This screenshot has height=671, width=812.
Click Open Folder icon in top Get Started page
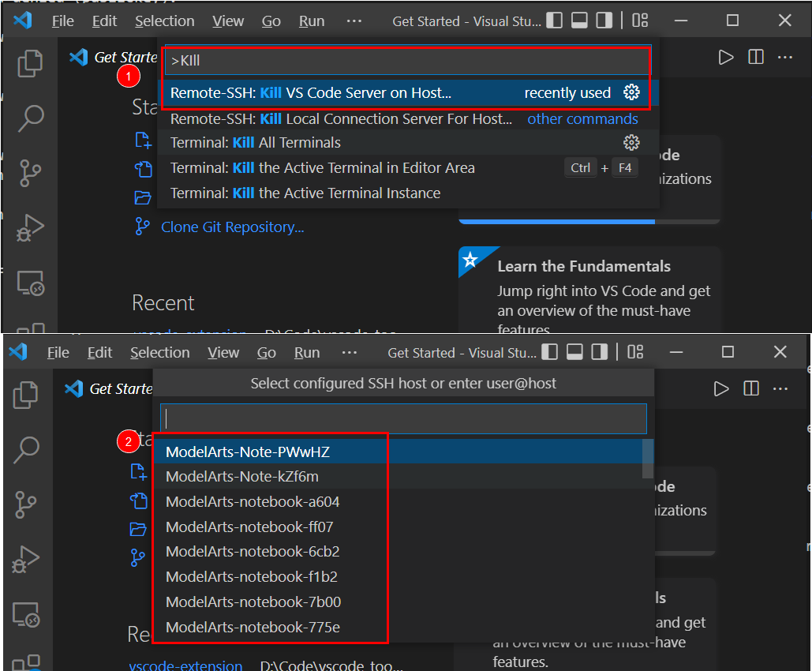[143, 197]
